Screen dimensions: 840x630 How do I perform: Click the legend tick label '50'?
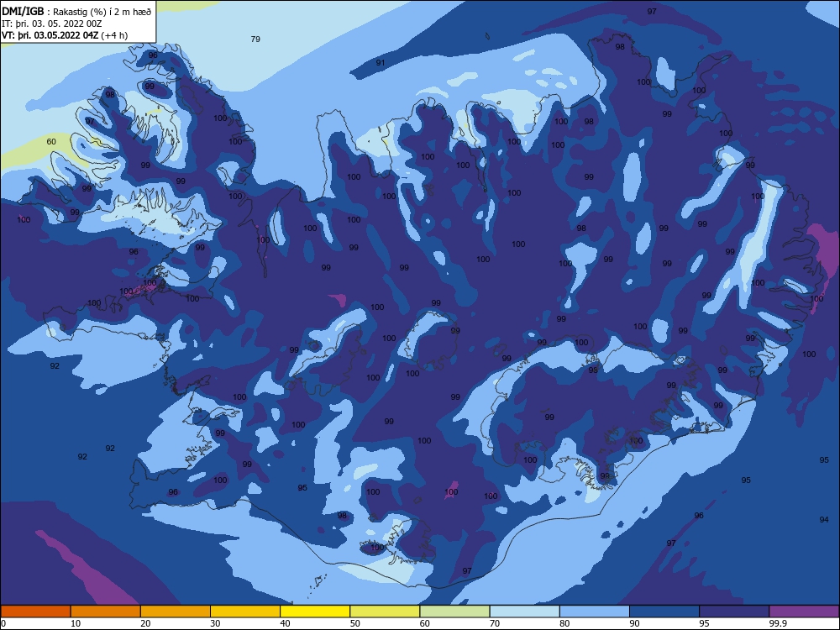point(355,623)
